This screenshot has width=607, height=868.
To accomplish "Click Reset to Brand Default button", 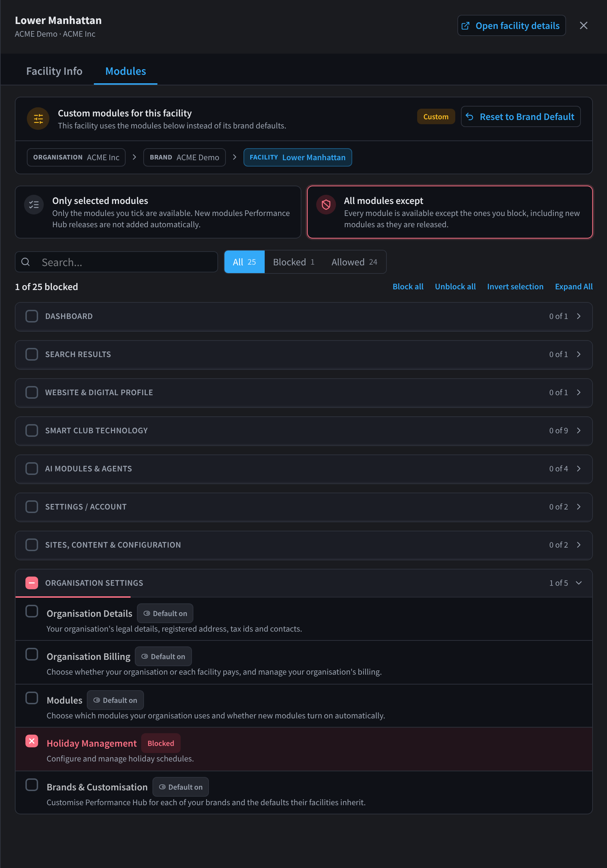I will (521, 116).
